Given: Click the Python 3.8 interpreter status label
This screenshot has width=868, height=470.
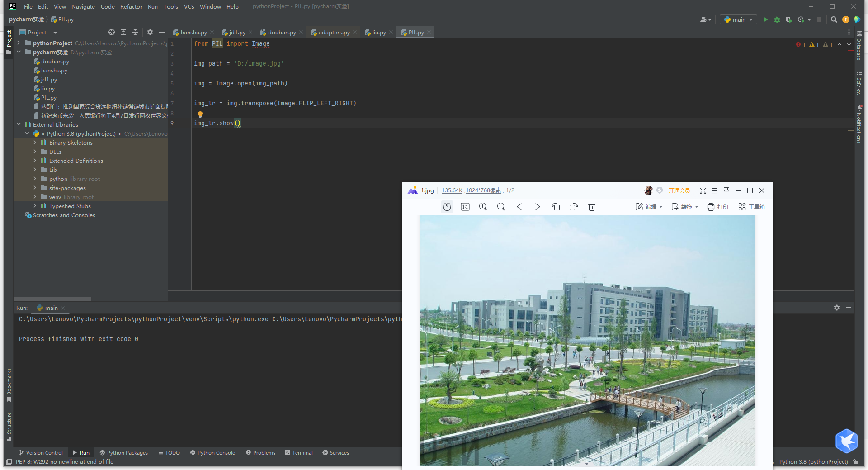Looking at the screenshot, I should pyautogui.click(x=813, y=461).
